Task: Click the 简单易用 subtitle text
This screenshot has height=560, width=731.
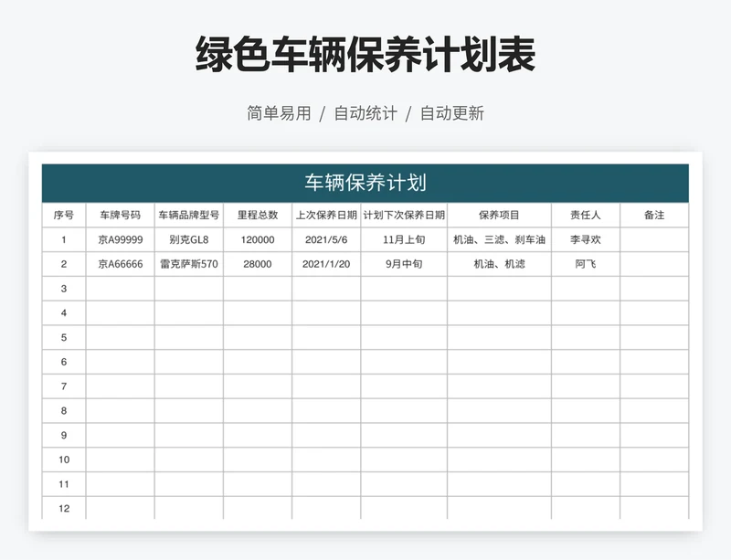Action: point(279,113)
